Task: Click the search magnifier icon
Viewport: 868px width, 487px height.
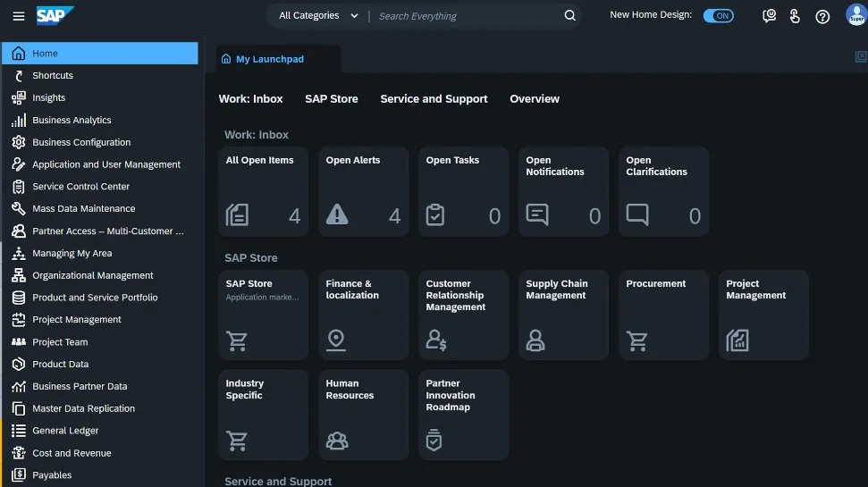Action: pyautogui.click(x=570, y=16)
